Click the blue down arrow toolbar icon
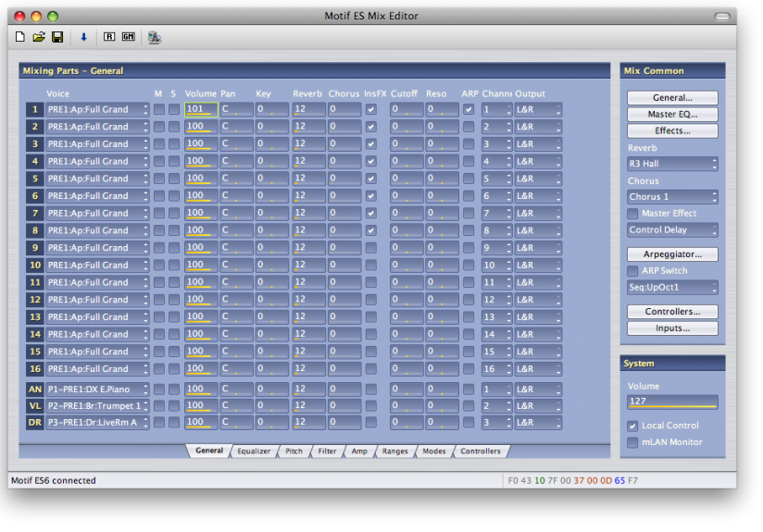763x532 pixels. pyautogui.click(x=83, y=37)
